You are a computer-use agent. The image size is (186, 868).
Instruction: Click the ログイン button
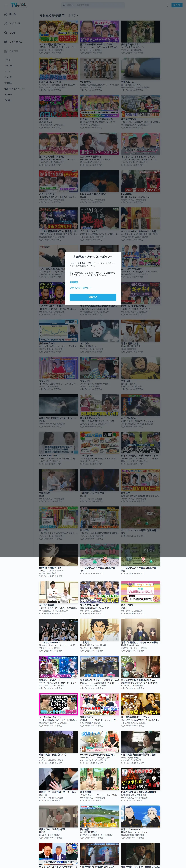click(x=177, y=5)
